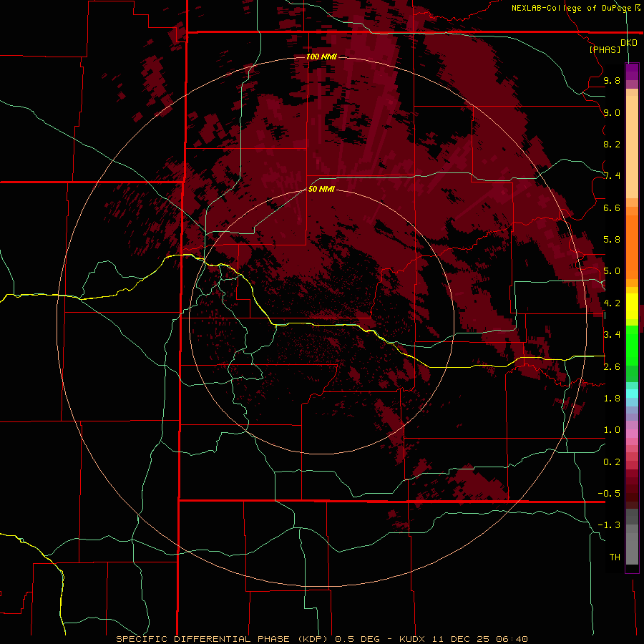This screenshot has width=644, height=644.
Task: Click the 5.8 legend value
Action: point(612,240)
